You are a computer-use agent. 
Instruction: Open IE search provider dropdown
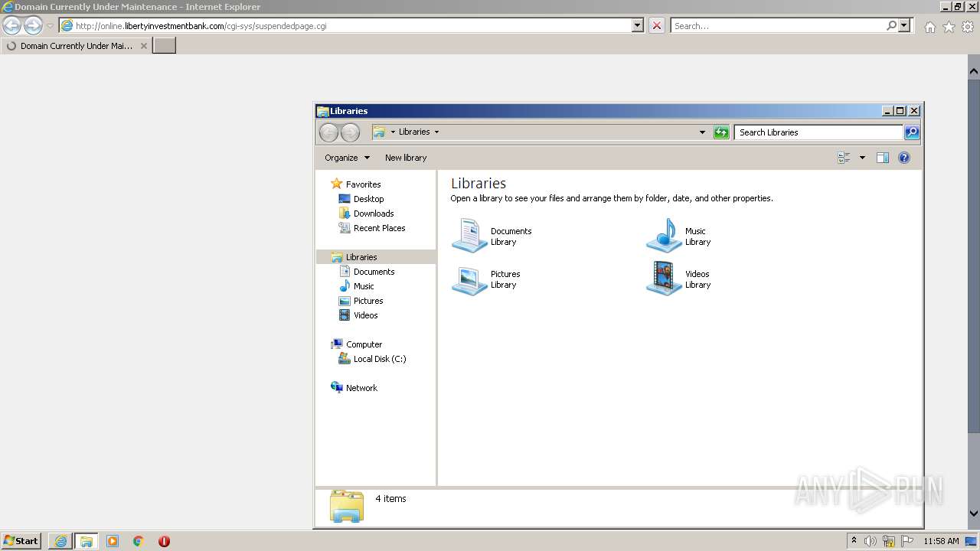(x=905, y=25)
